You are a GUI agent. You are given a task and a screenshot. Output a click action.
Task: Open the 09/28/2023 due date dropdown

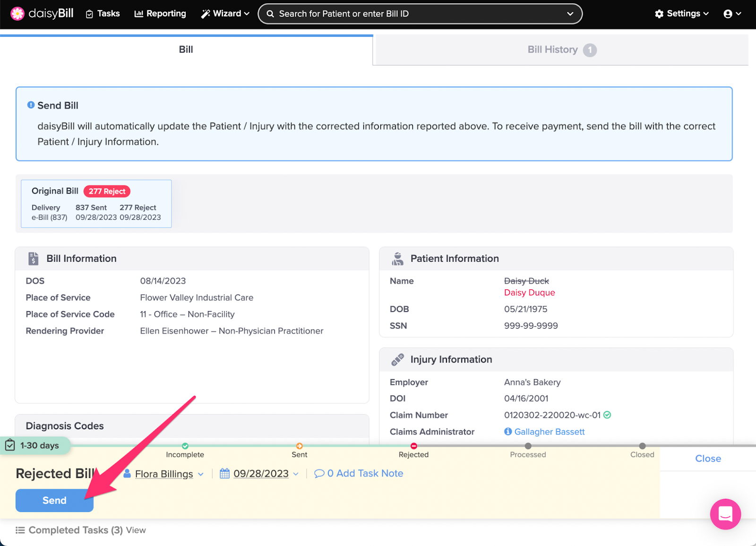296,474
